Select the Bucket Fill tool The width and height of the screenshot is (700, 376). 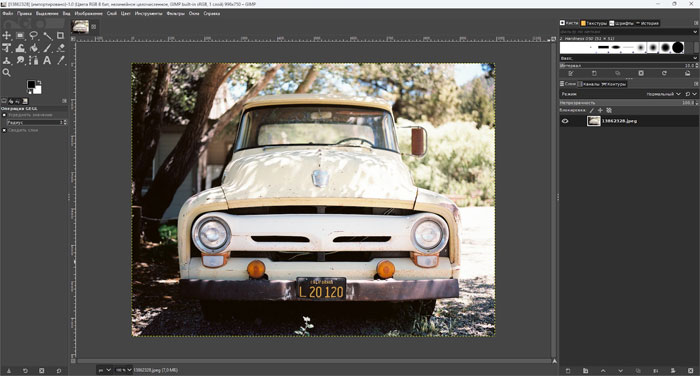33,48
